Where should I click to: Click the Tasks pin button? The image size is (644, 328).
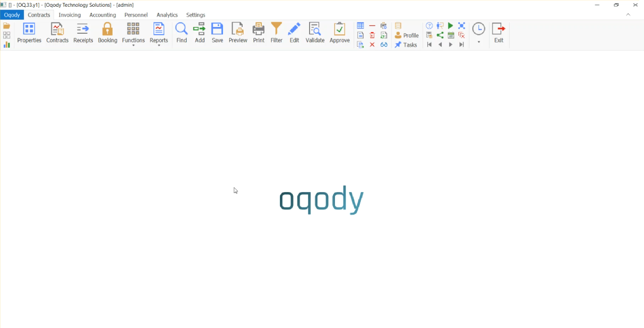click(x=406, y=45)
